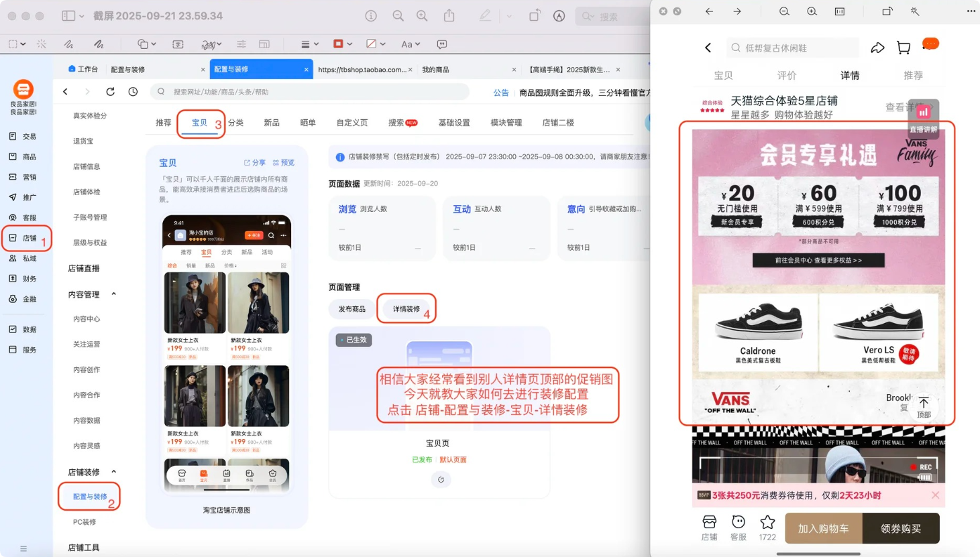Open 配置与装修 in the 店铺装修 menu
The image size is (980, 557).
[x=90, y=497]
